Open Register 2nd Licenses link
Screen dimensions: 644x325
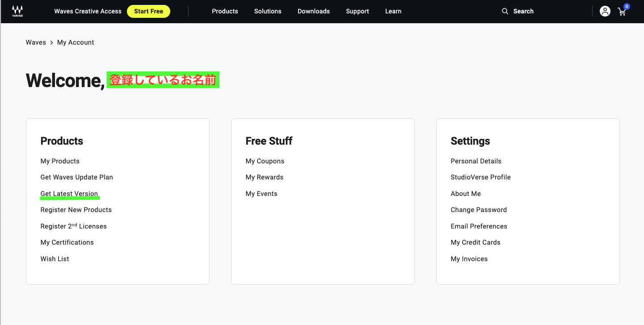coord(74,226)
